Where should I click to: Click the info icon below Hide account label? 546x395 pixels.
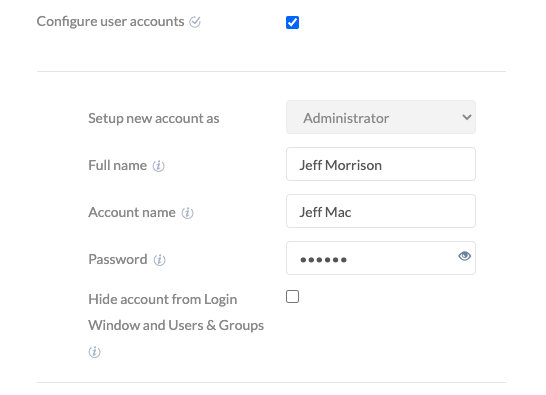click(x=94, y=352)
